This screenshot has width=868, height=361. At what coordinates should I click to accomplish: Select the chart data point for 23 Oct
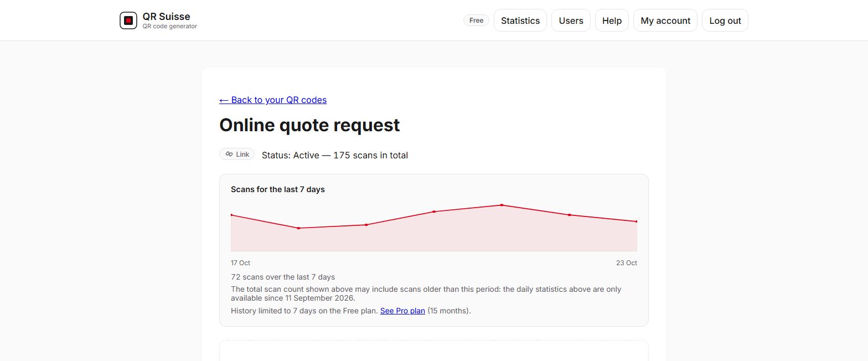point(637,221)
